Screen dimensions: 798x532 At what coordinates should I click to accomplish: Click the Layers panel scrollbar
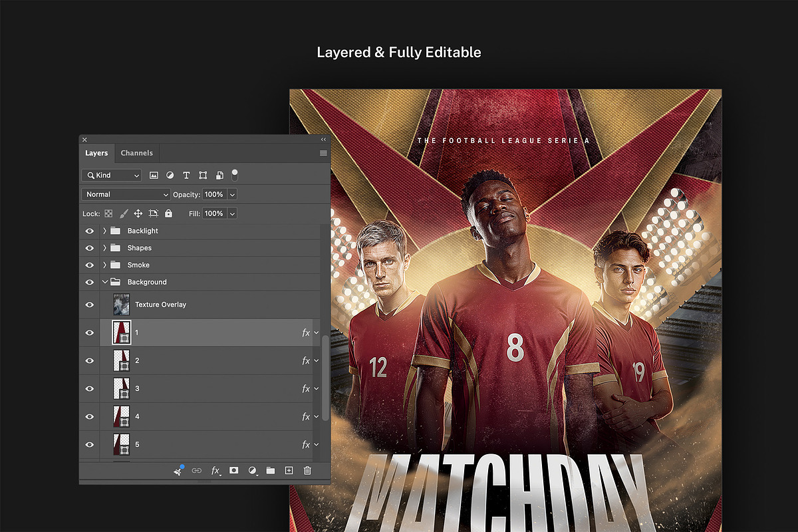tap(325, 377)
